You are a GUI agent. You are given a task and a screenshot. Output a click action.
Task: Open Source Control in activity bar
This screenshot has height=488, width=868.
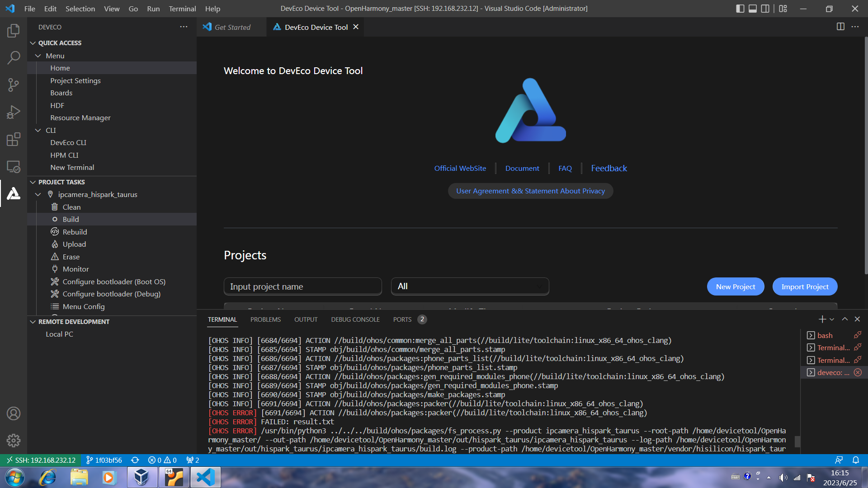tap(14, 85)
